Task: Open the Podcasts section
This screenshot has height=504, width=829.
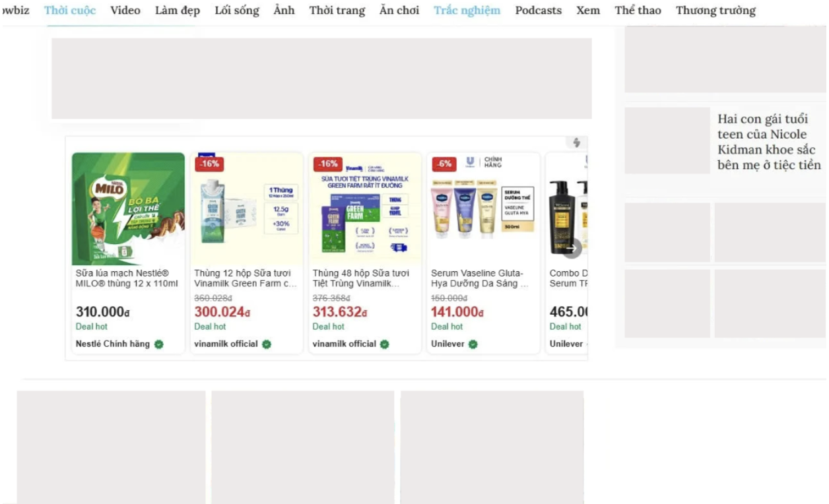Action: tap(538, 11)
